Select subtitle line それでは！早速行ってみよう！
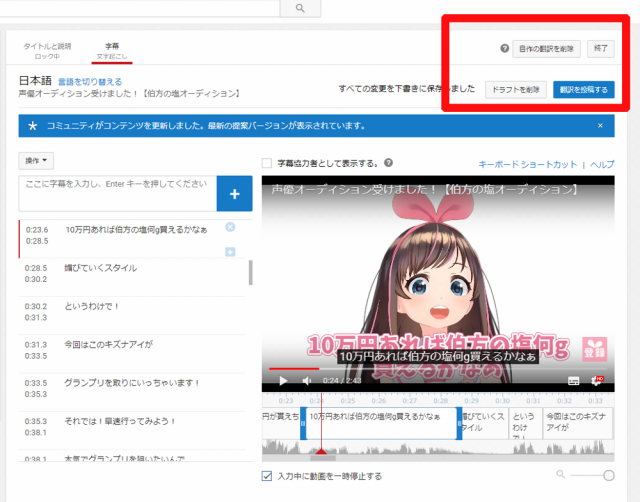Image resolution: width=640 pixels, height=502 pixels. pyautogui.click(x=120, y=422)
